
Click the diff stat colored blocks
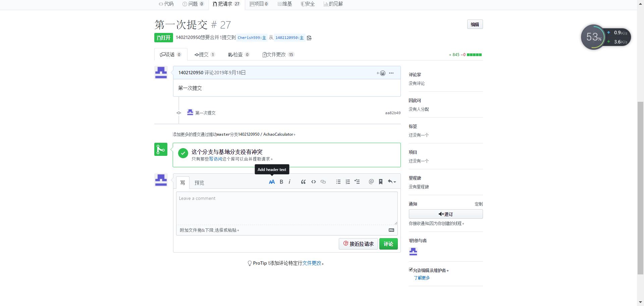[474, 54]
